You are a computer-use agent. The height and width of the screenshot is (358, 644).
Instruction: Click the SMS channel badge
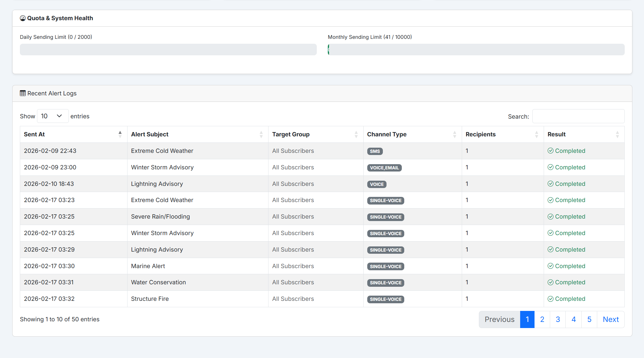tap(375, 151)
